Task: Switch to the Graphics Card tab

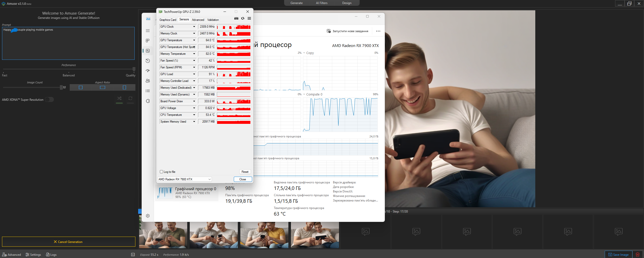Action: 168,20
